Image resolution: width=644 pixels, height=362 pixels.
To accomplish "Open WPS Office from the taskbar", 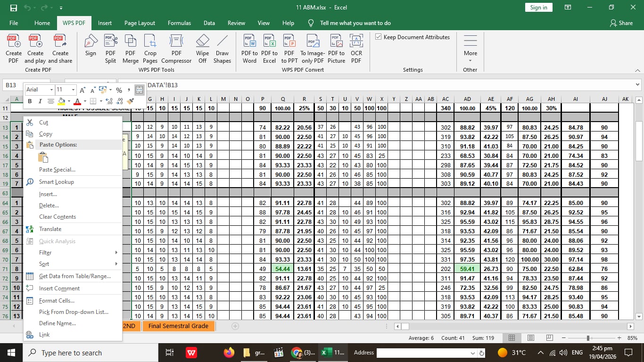I will [191, 353].
